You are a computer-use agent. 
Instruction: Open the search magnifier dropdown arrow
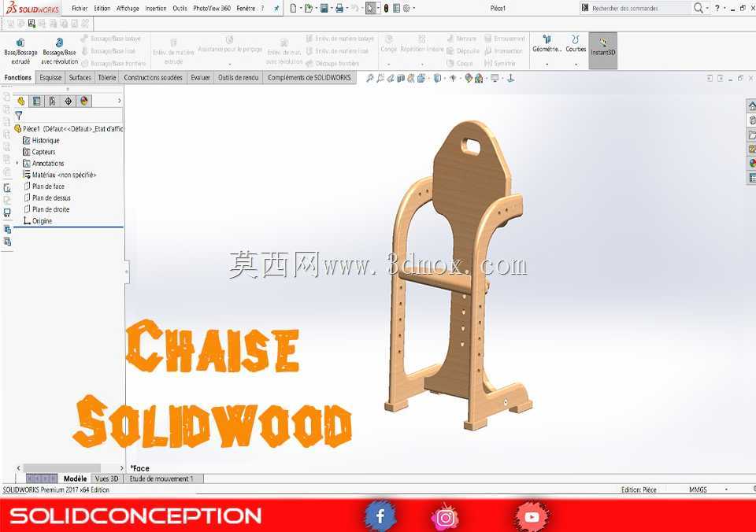707,8
